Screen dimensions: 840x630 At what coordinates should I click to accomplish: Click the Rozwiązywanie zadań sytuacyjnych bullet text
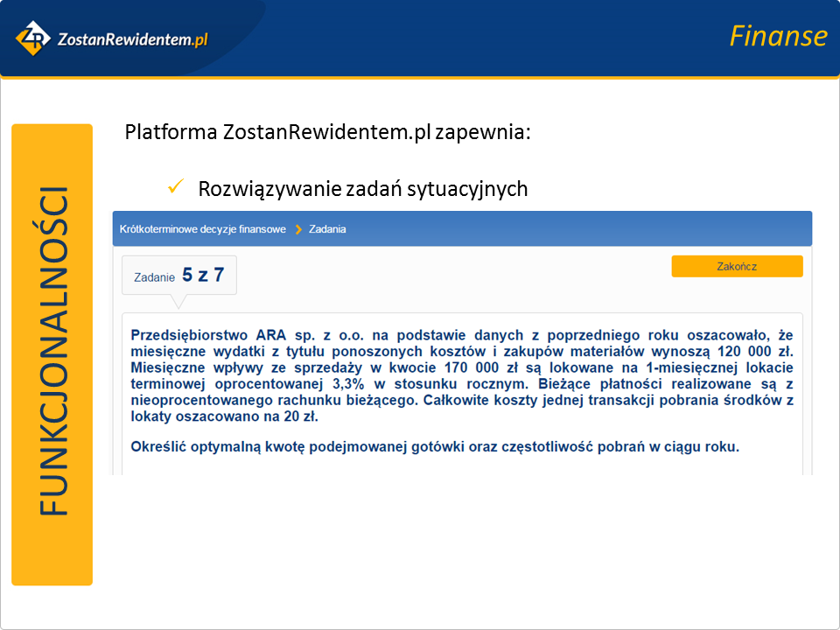pyautogui.click(x=362, y=188)
